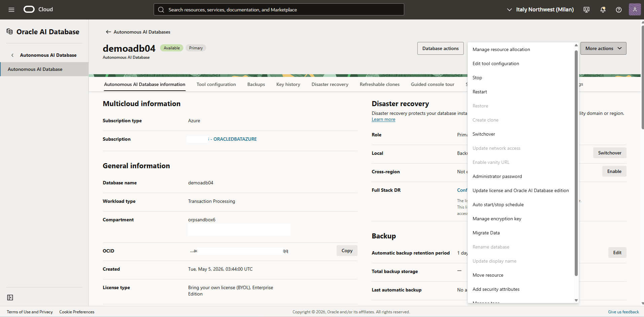Screen dimensions: 644x317
Task: Focus the search resources input field
Action: click(x=279, y=9)
